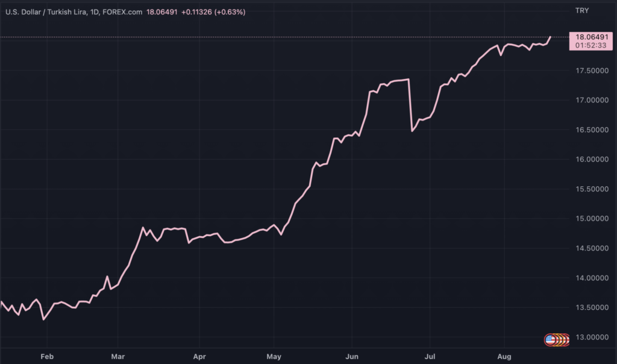Click the 15.00000 price axis label
Screen dimensions: 617x364
[x=592, y=219]
